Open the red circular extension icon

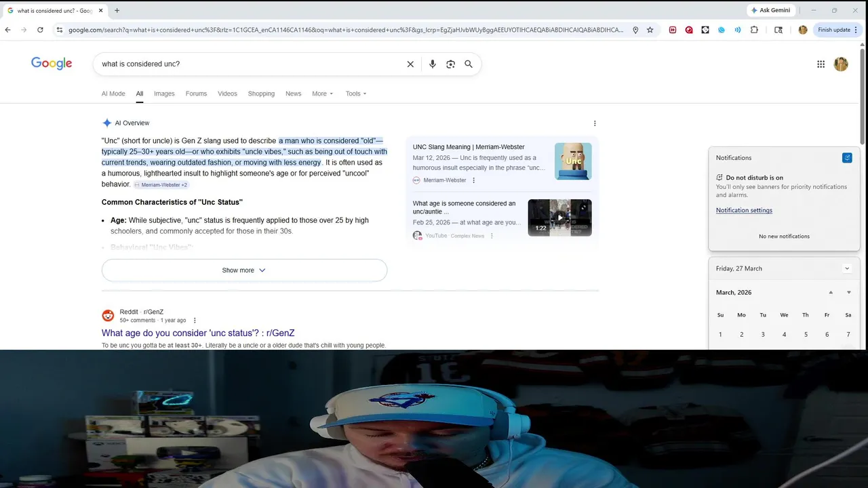point(689,30)
